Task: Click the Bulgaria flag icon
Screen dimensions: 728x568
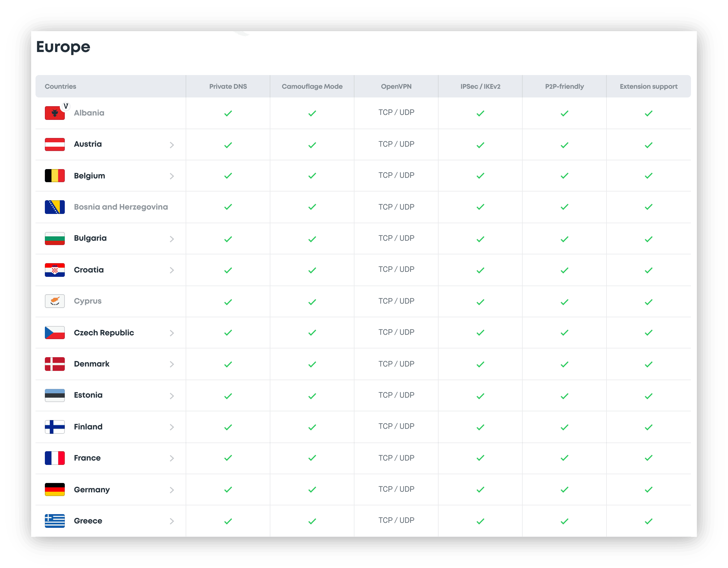Action: point(55,239)
